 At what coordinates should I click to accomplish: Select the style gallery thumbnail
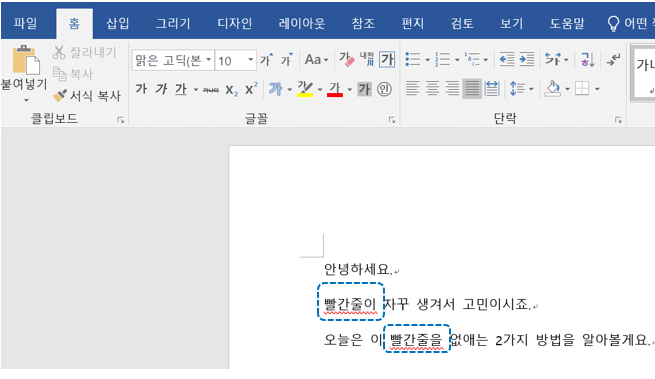click(643, 73)
